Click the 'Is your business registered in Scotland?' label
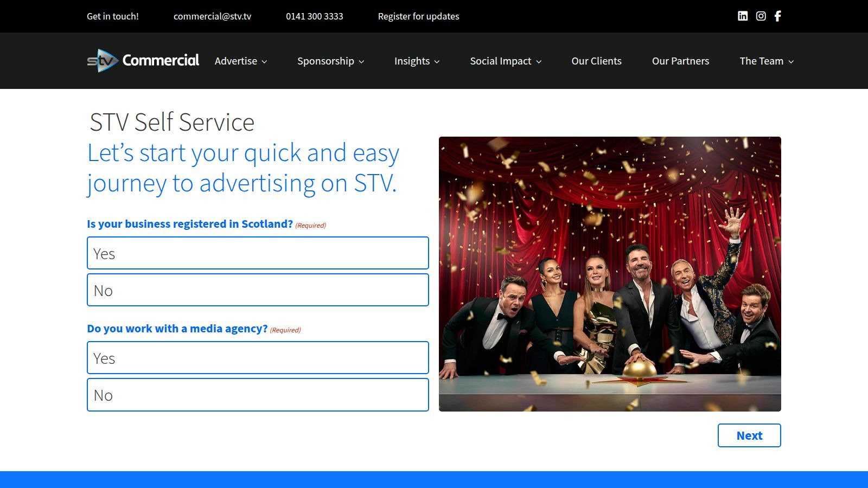The image size is (868, 488). [x=190, y=224]
